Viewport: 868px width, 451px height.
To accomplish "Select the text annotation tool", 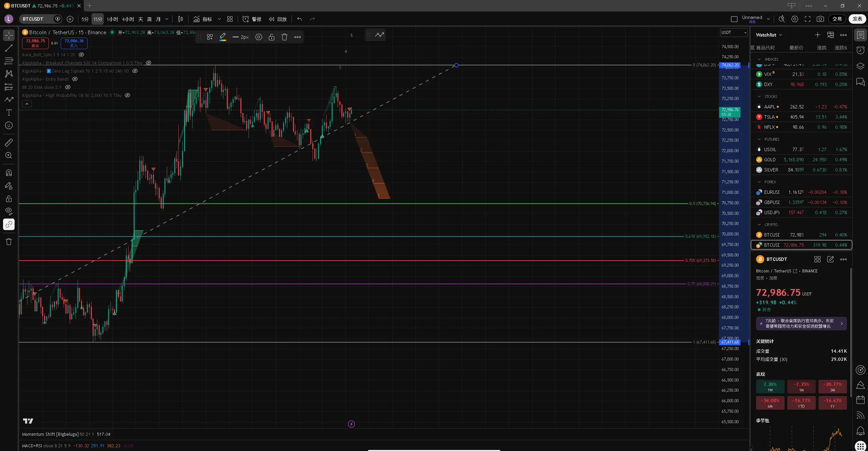I will [x=9, y=113].
